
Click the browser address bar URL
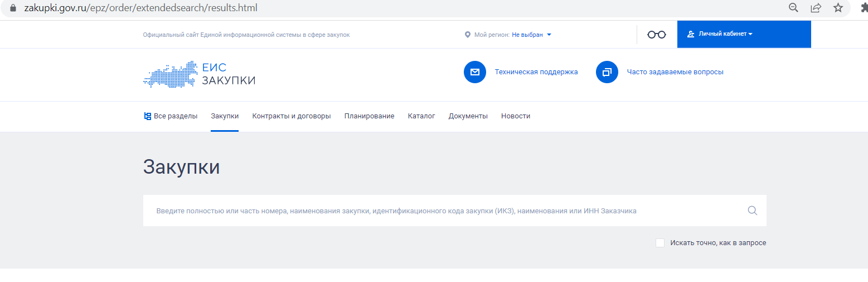pyautogui.click(x=141, y=8)
